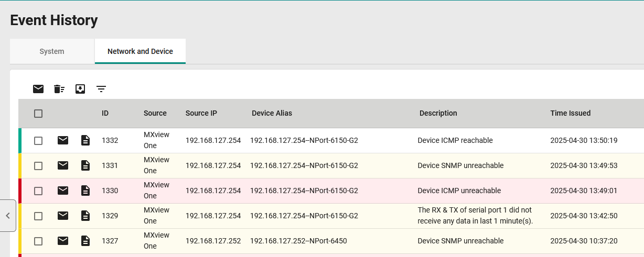
Task: Click the envelope icon in the toolbar
Action: 38,89
